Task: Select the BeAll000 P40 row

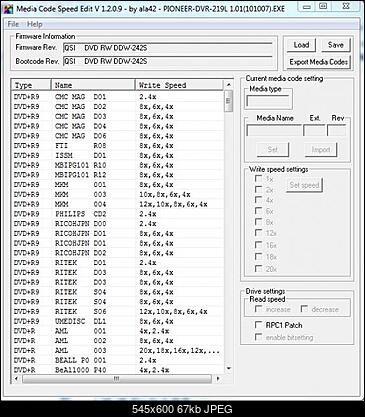Action: (x=118, y=370)
